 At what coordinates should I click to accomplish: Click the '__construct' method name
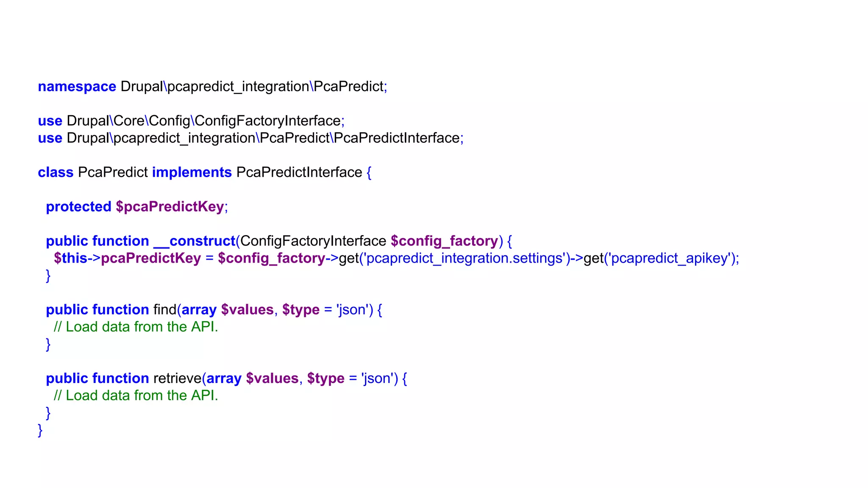click(x=194, y=241)
